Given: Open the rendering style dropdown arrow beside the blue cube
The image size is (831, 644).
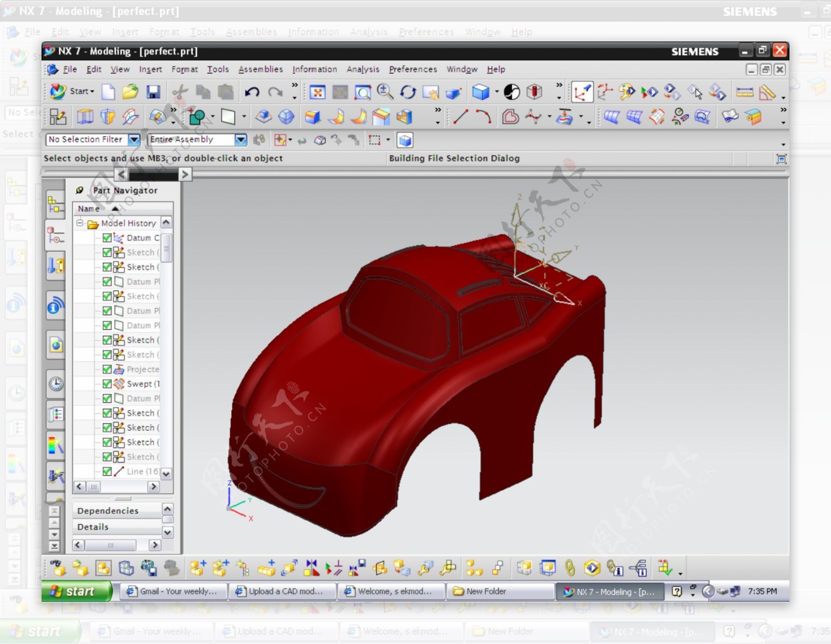Looking at the screenshot, I should (497, 92).
